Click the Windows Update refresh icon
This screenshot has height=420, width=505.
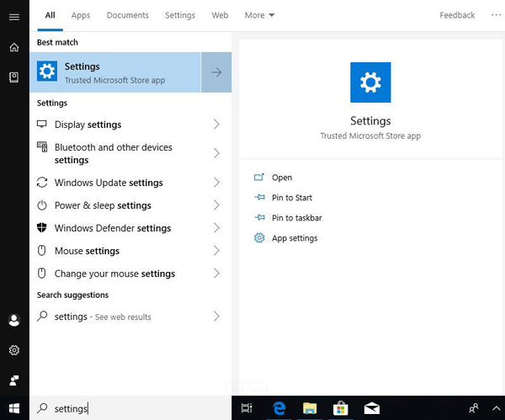[x=42, y=183]
